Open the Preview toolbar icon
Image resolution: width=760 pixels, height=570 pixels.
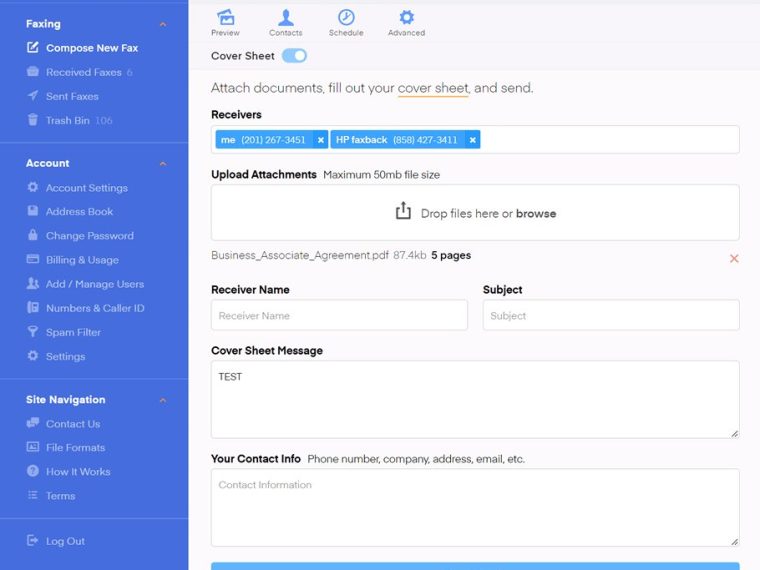pyautogui.click(x=226, y=18)
